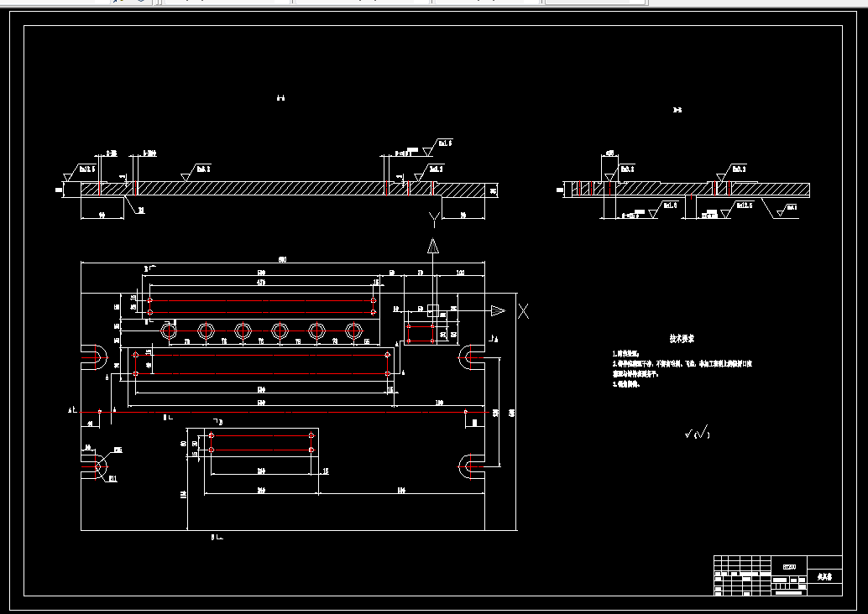The image size is (868, 614).
Task: Select the overall width dimension above plan view
Action: click(x=282, y=259)
